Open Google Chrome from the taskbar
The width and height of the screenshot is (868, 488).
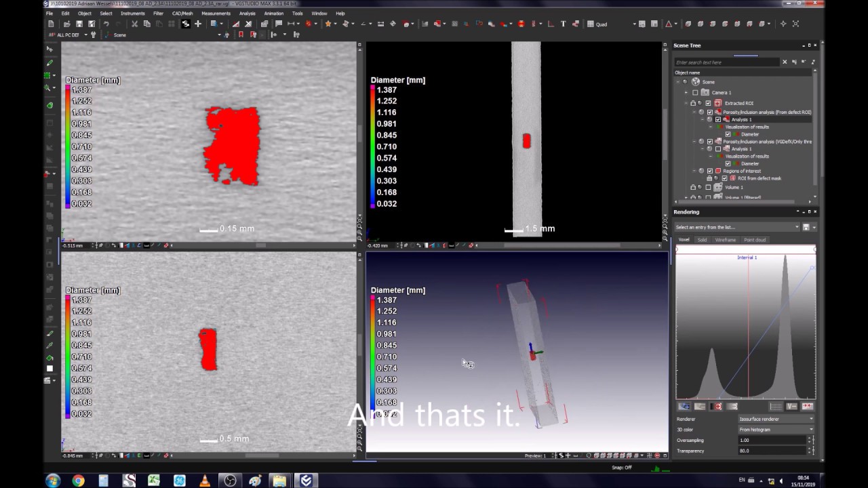pyautogui.click(x=78, y=481)
